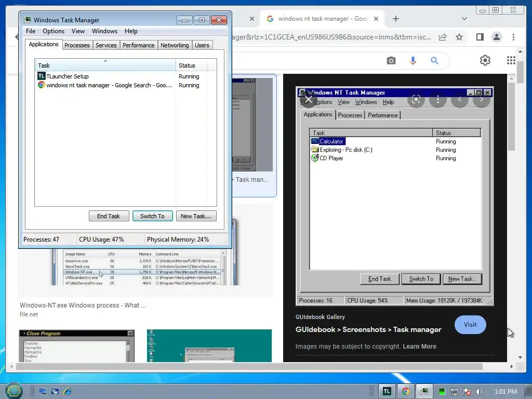Click the Task Manager taskbar button
Screen dimensions: 532x399
pos(424,391)
